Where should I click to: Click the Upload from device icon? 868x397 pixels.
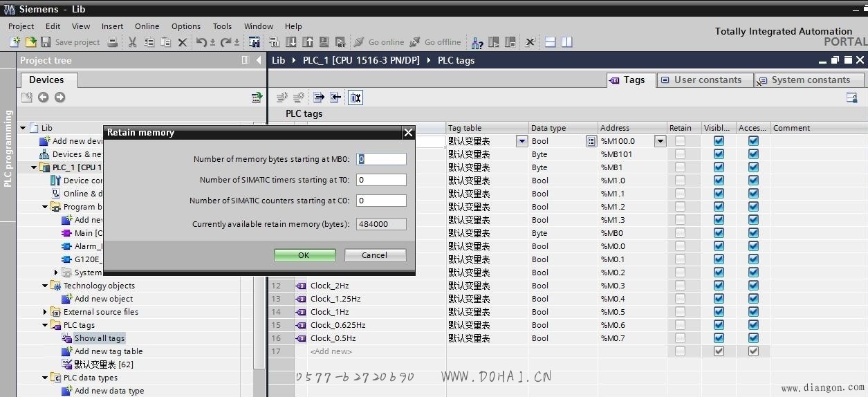pyautogui.click(x=307, y=42)
